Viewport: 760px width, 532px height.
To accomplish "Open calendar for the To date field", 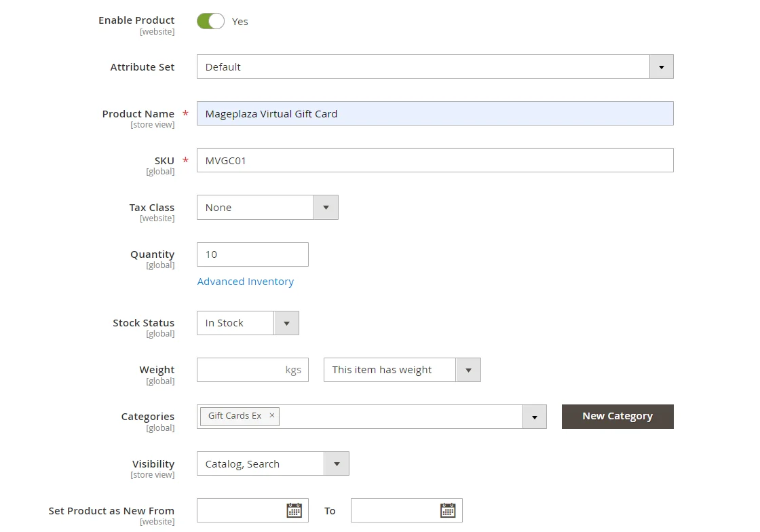I will click(448, 510).
